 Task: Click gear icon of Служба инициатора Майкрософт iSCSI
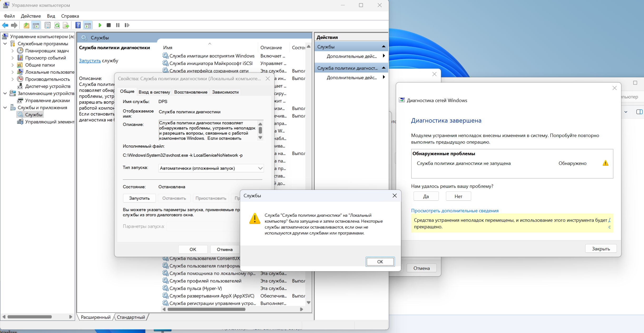pyautogui.click(x=165, y=63)
